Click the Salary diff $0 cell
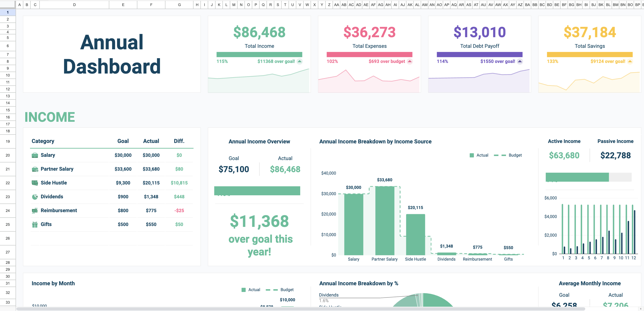Viewport: 644px width, 311px height. pyautogui.click(x=179, y=155)
